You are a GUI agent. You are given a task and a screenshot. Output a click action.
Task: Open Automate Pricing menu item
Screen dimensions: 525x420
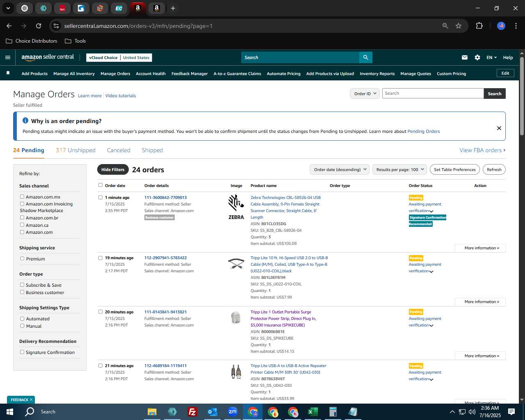pos(283,74)
